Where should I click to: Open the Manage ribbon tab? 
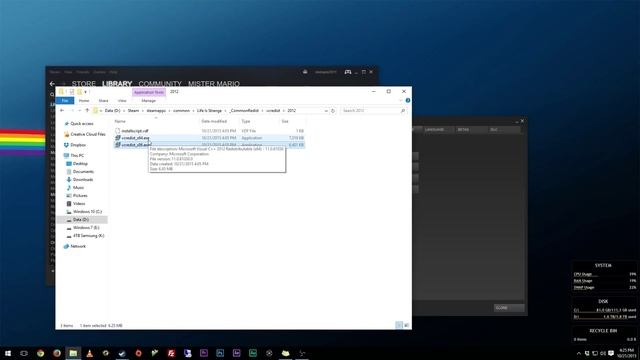pos(149,100)
